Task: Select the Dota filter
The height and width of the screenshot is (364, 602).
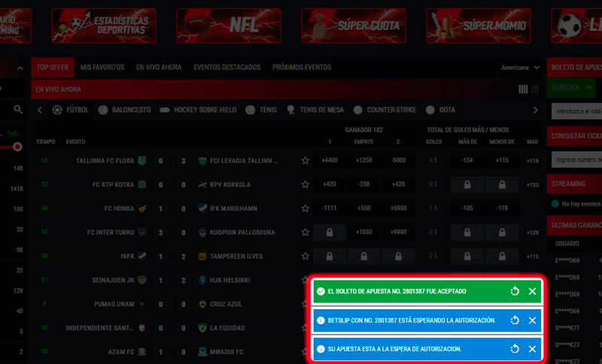Action: [x=440, y=110]
